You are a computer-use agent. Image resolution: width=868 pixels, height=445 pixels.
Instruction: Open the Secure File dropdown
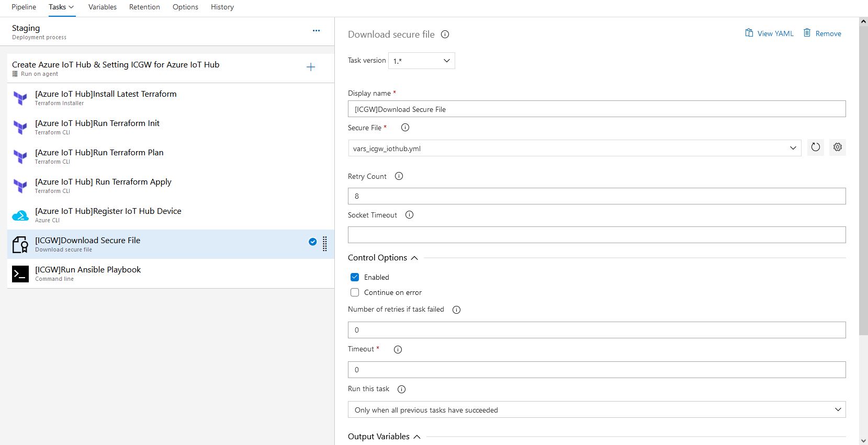[x=574, y=148]
